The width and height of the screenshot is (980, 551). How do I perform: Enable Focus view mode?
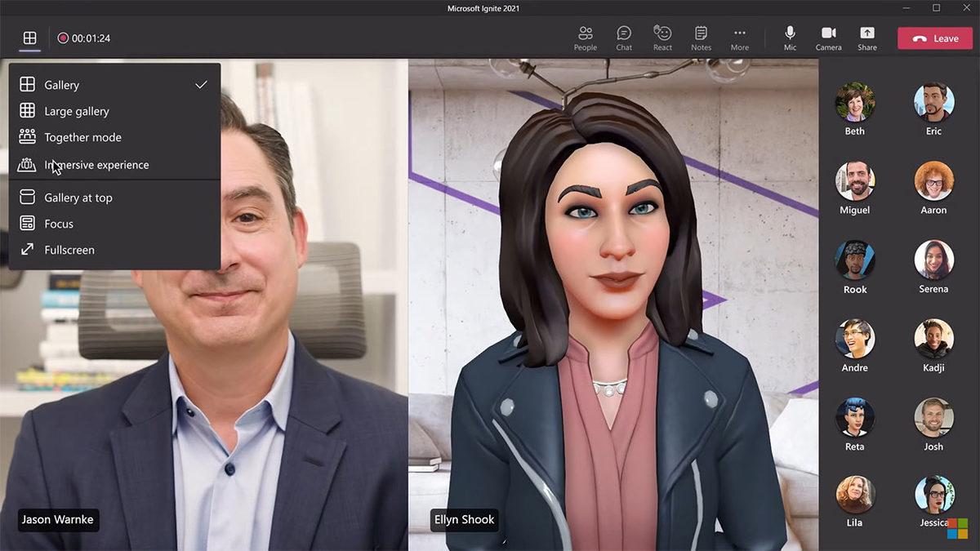coord(59,224)
